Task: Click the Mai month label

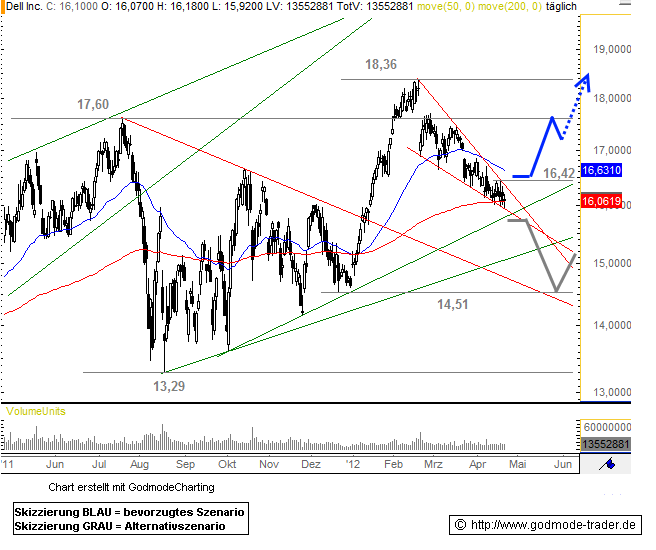Action: (x=518, y=464)
